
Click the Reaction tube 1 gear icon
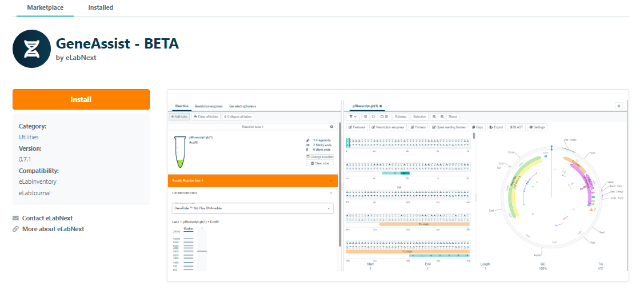coord(331,127)
